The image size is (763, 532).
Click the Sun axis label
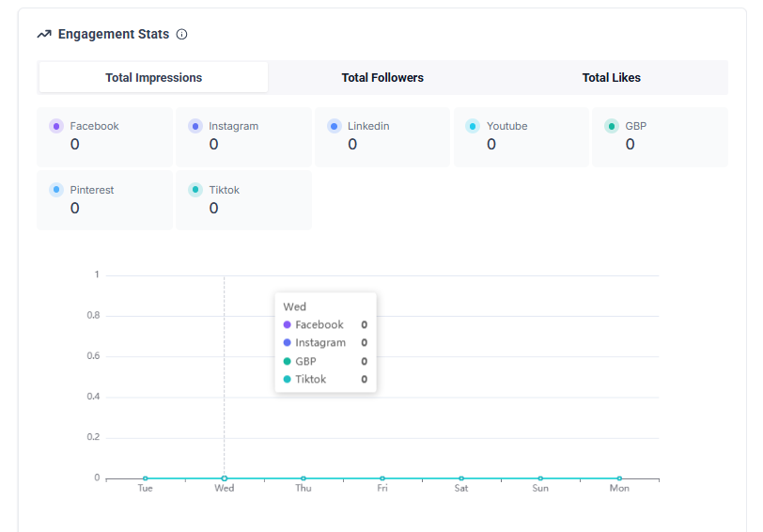click(540, 488)
